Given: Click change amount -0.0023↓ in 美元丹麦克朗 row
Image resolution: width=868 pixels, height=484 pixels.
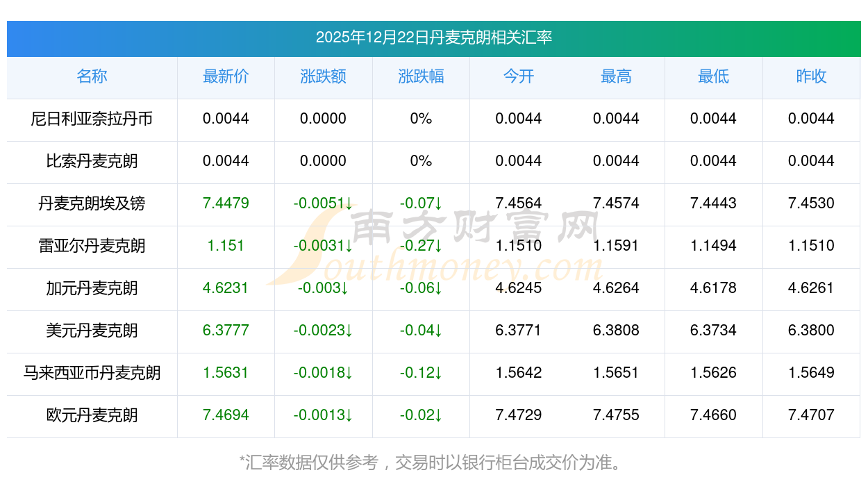Looking at the screenshot, I should pyautogui.click(x=323, y=331).
